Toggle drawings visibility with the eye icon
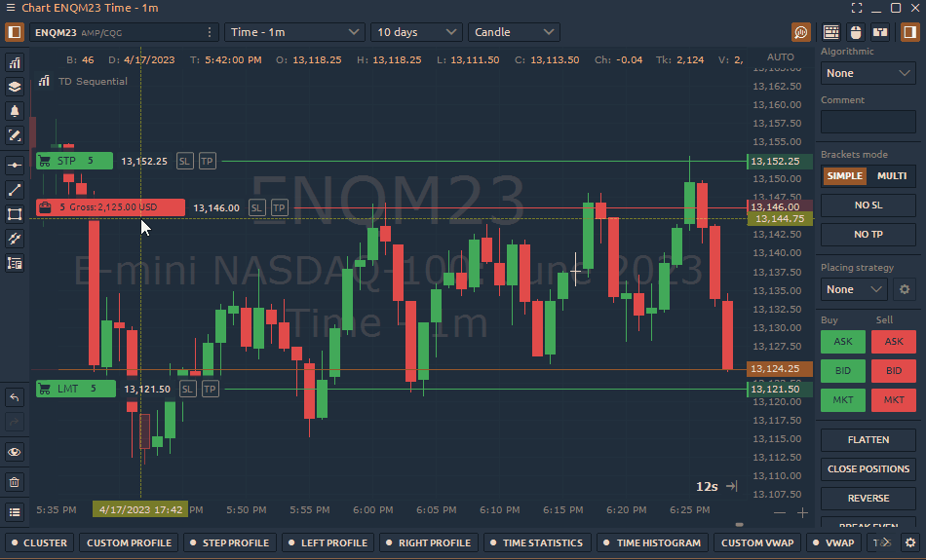The width and height of the screenshot is (926, 560). point(15,452)
